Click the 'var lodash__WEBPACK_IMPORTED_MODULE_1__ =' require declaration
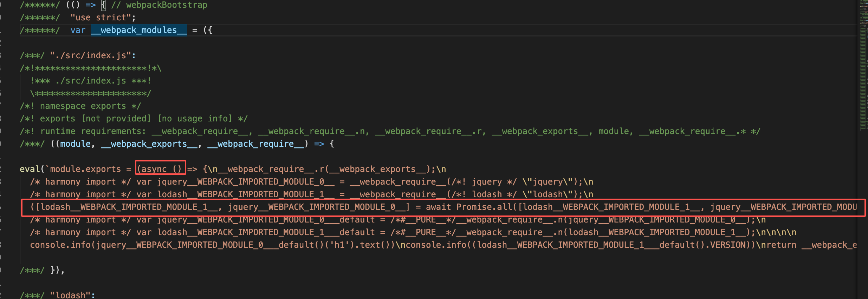Image resolution: width=868 pixels, height=299 pixels. point(240,194)
